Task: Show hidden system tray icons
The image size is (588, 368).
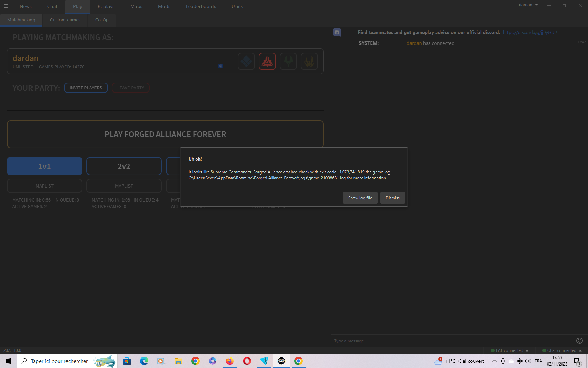Action: tap(494, 361)
